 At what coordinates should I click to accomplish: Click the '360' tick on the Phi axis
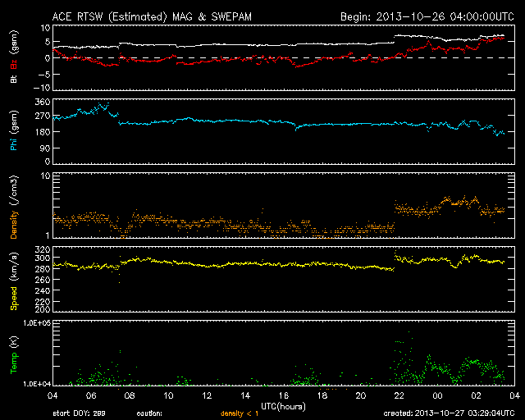tap(43, 102)
